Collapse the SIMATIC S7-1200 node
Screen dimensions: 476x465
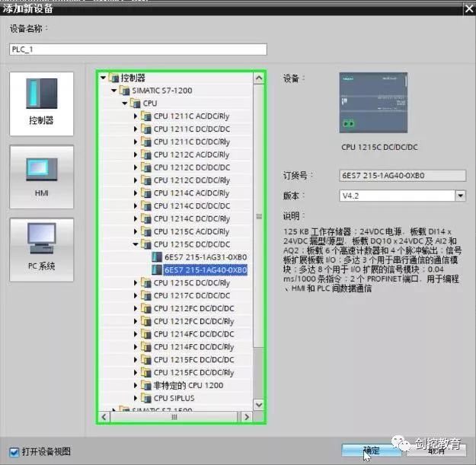click(114, 91)
